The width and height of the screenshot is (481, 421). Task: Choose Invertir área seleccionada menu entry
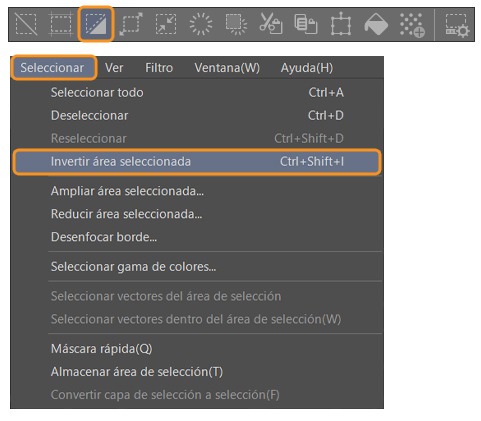[197, 162]
